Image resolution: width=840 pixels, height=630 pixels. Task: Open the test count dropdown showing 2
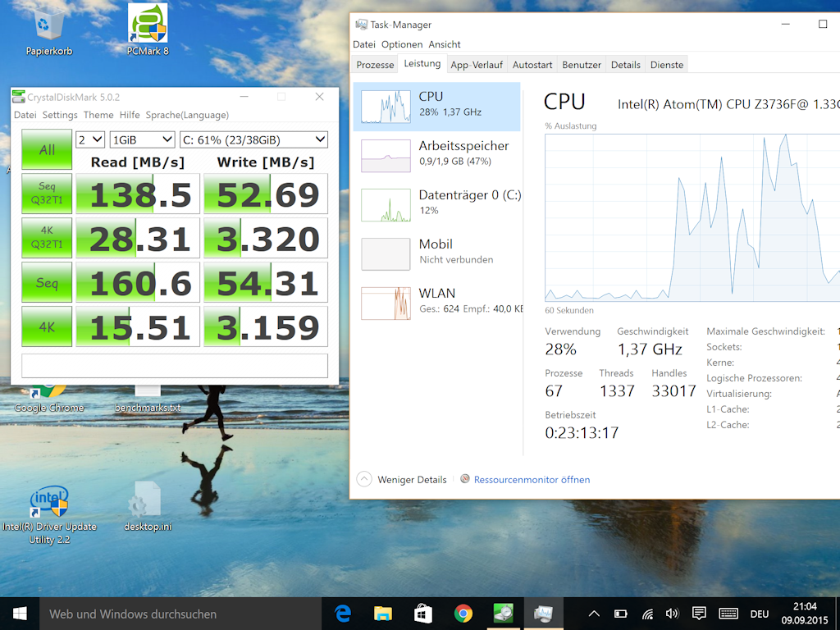pyautogui.click(x=90, y=139)
